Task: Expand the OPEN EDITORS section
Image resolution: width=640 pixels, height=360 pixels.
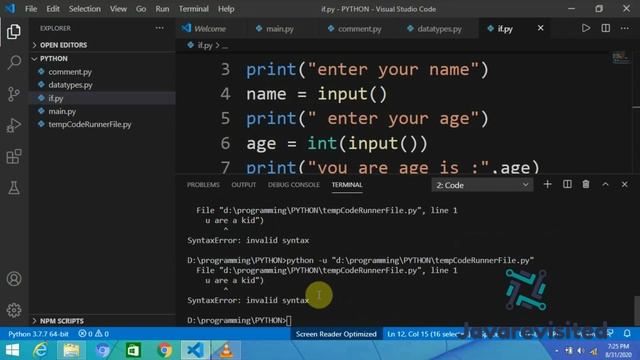Action: tap(102, 45)
